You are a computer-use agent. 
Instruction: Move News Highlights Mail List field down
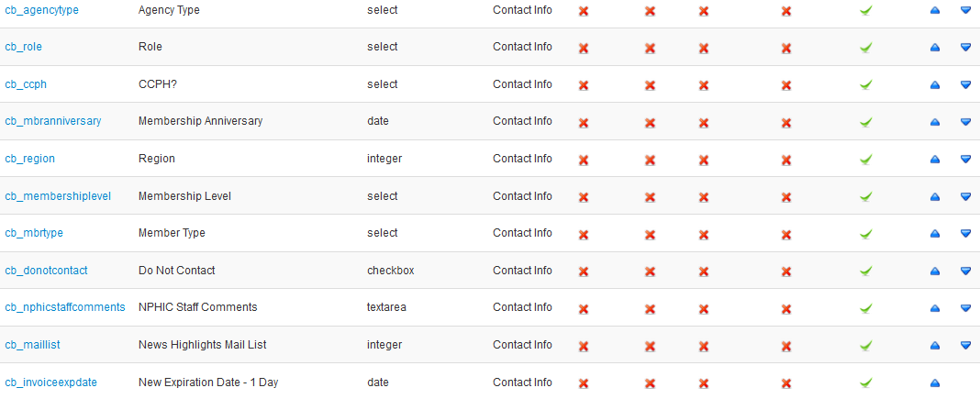click(965, 345)
